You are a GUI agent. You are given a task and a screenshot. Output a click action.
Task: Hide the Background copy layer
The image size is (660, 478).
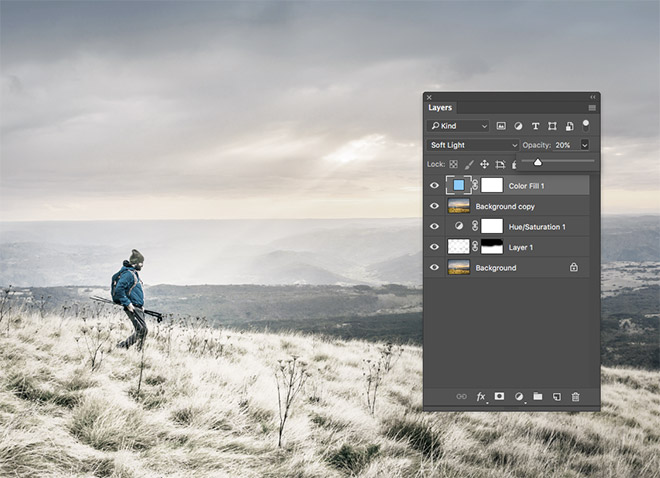coord(434,206)
